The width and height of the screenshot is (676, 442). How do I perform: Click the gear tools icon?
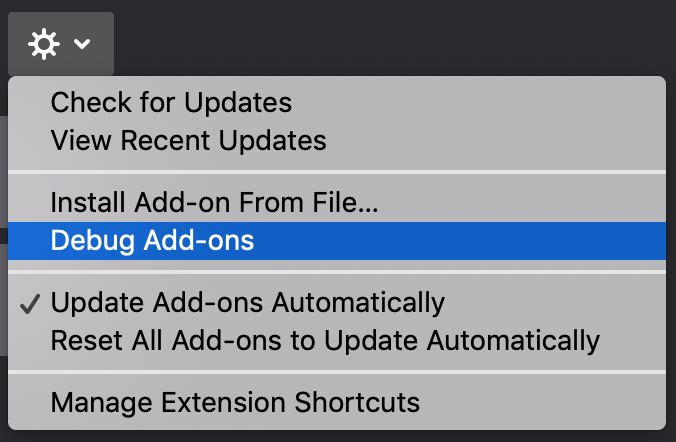point(44,44)
